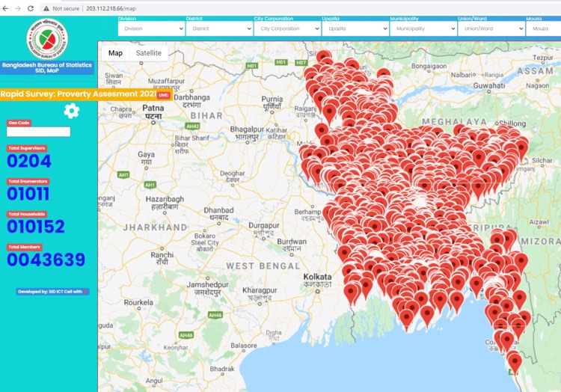Click the Total Supervisors label
Image resolution: width=561 pixels, height=392 pixels.
point(27,148)
